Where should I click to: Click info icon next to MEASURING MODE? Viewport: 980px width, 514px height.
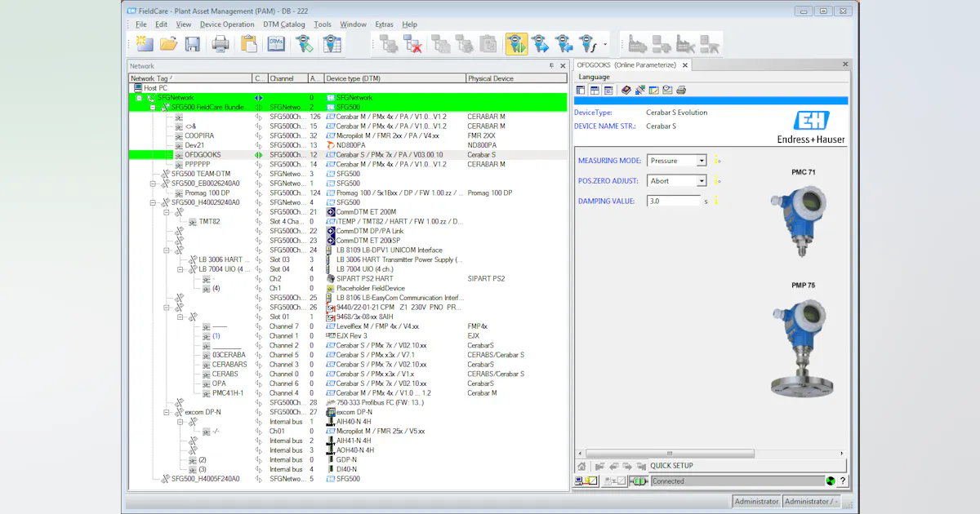(x=717, y=161)
